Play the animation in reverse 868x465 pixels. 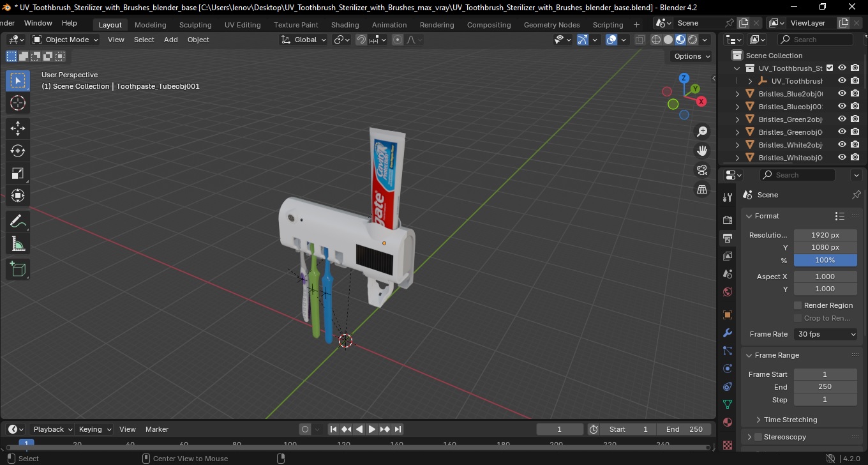pyautogui.click(x=359, y=429)
